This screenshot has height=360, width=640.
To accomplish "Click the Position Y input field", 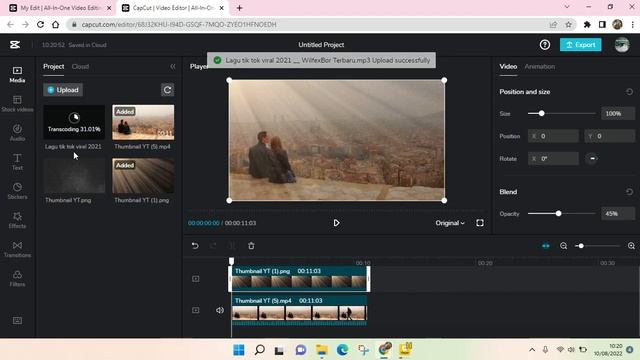I will pos(609,136).
